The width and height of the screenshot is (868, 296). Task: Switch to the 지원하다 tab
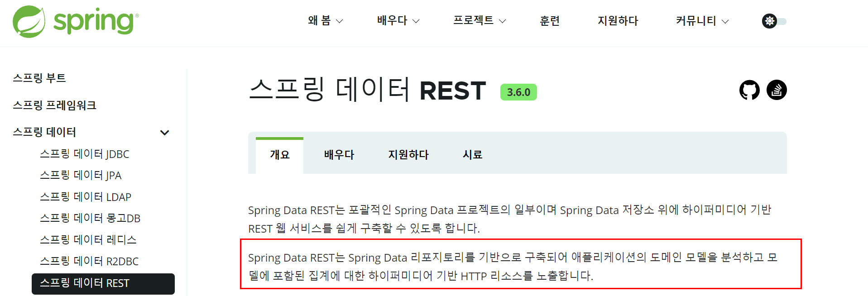tap(408, 155)
